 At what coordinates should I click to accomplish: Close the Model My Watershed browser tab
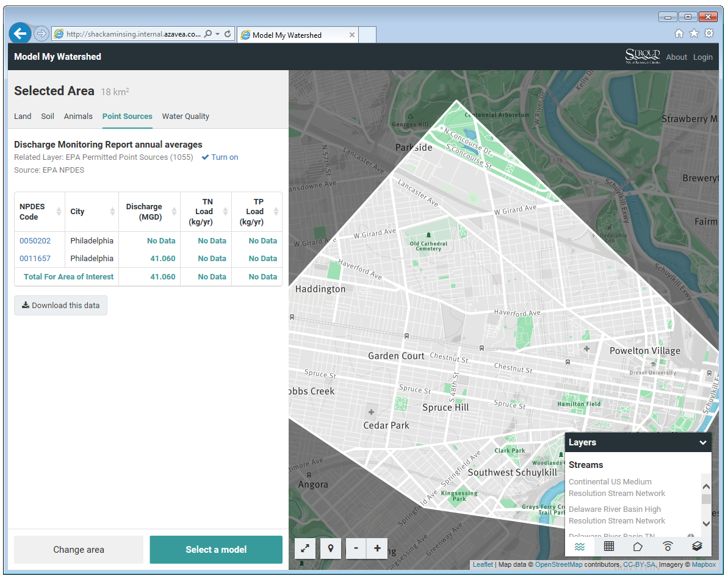point(352,35)
